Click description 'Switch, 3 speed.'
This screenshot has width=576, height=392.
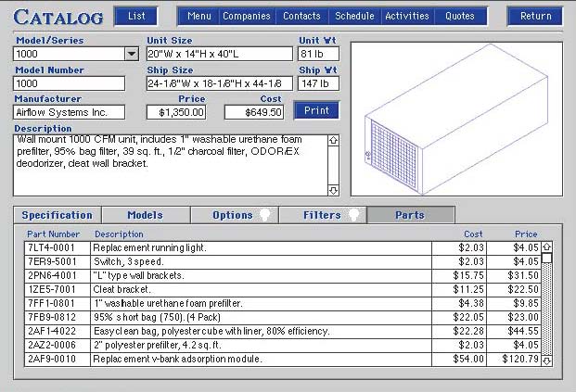pos(129,261)
